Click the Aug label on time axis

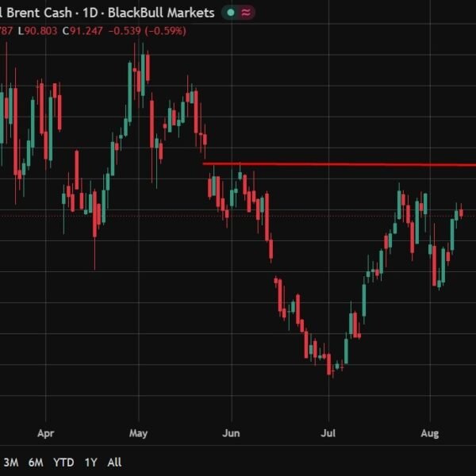tap(430, 433)
